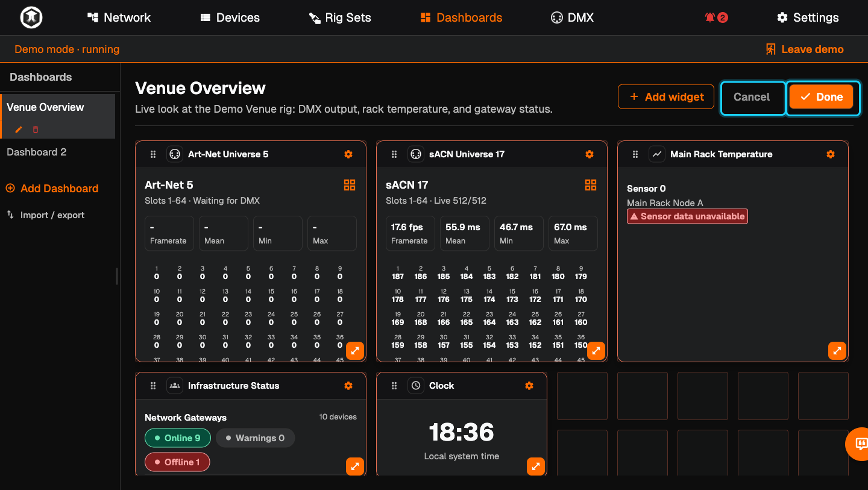Click DMX icon on sACN Universe 17 header
Viewport: 868px width, 490px height.
[415, 154]
